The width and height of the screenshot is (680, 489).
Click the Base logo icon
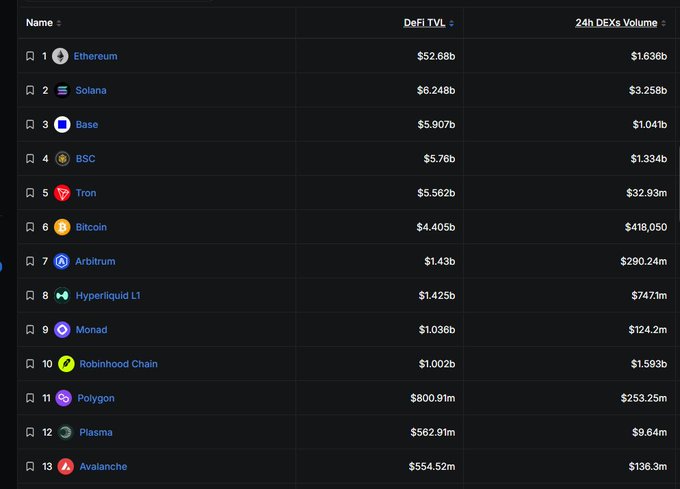click(62, 124)
